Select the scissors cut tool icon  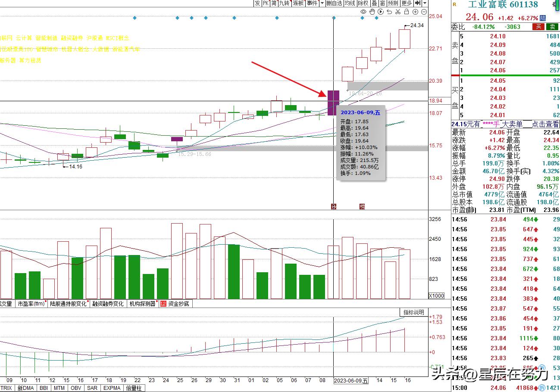398,12
